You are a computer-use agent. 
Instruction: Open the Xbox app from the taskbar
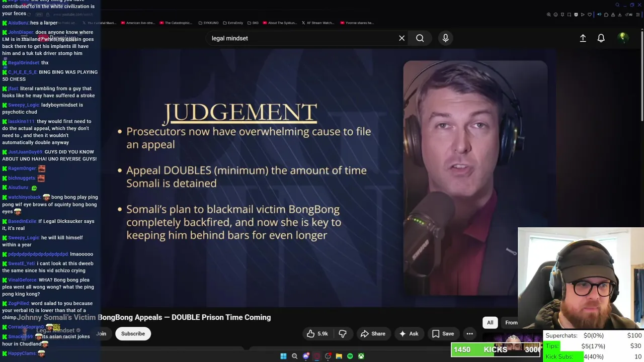point(361,356)
